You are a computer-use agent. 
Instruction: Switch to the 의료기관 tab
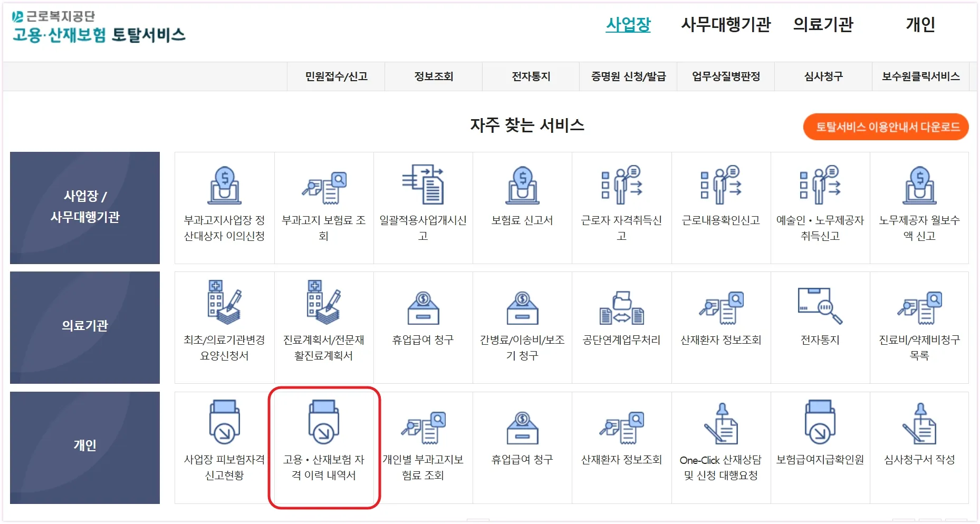824,25
